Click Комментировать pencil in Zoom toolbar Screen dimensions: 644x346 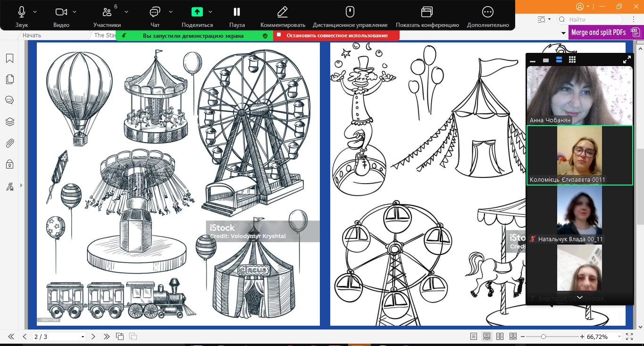point(282,16)
